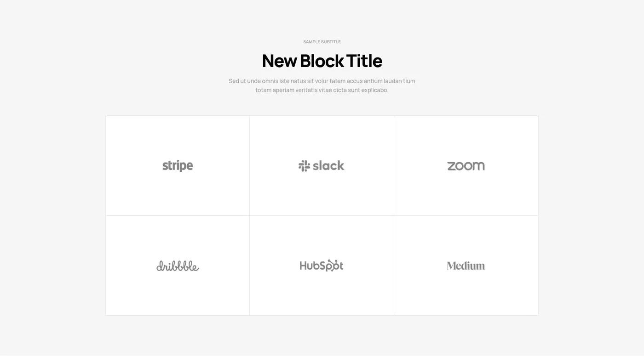Click the Stripe logo
Screen dimensions: 644x362
[178, 166]
